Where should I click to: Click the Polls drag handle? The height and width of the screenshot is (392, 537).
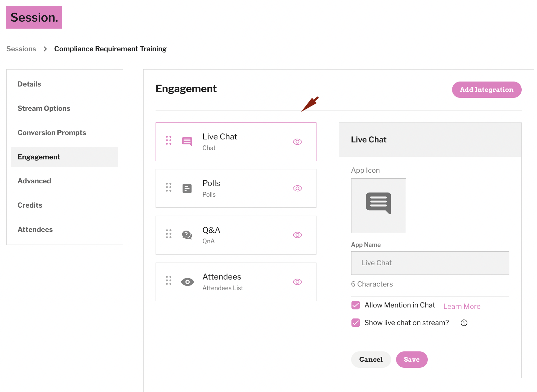[x=169, y=187]
